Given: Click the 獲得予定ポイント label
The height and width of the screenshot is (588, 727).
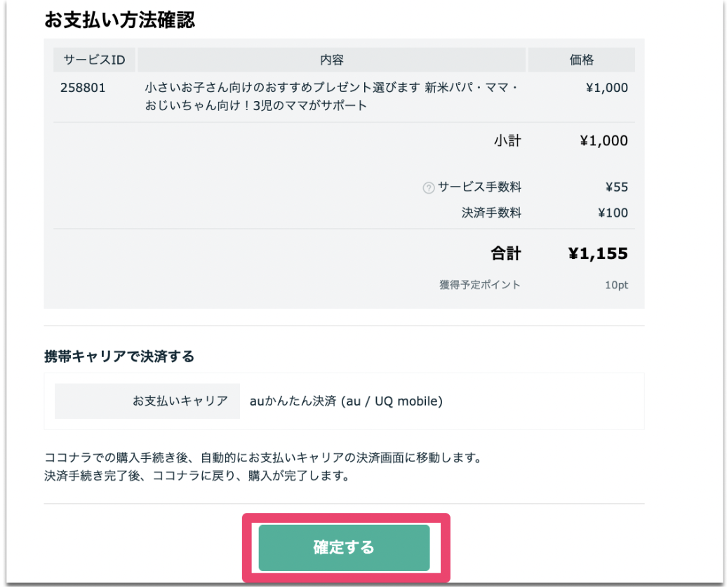Looking at the screenshot, I should point(480,285).
